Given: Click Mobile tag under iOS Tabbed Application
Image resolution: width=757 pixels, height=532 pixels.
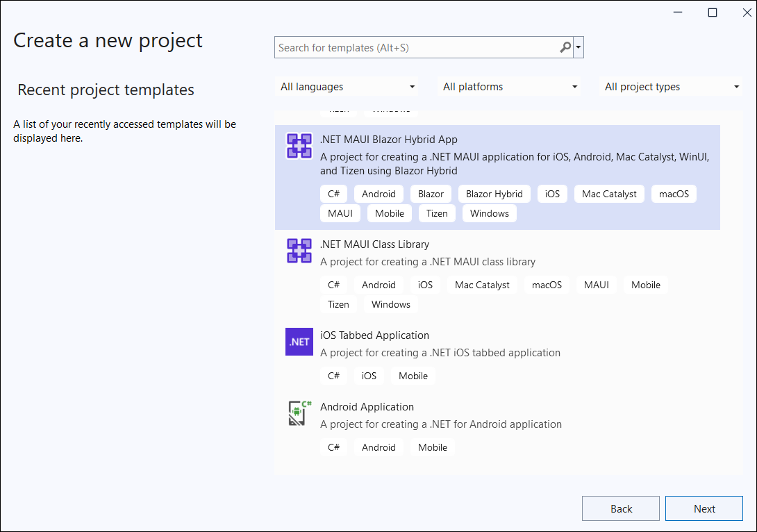Looking at the screenshot, I should pos(413,376).
